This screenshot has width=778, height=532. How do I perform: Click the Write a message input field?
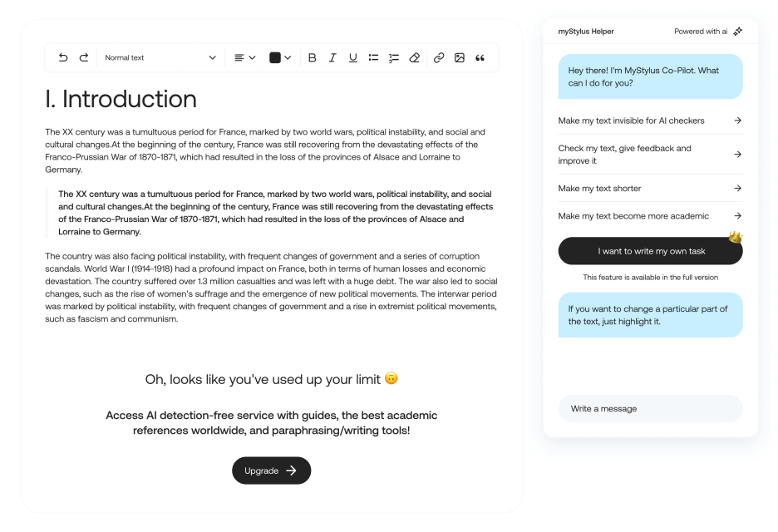650,408
